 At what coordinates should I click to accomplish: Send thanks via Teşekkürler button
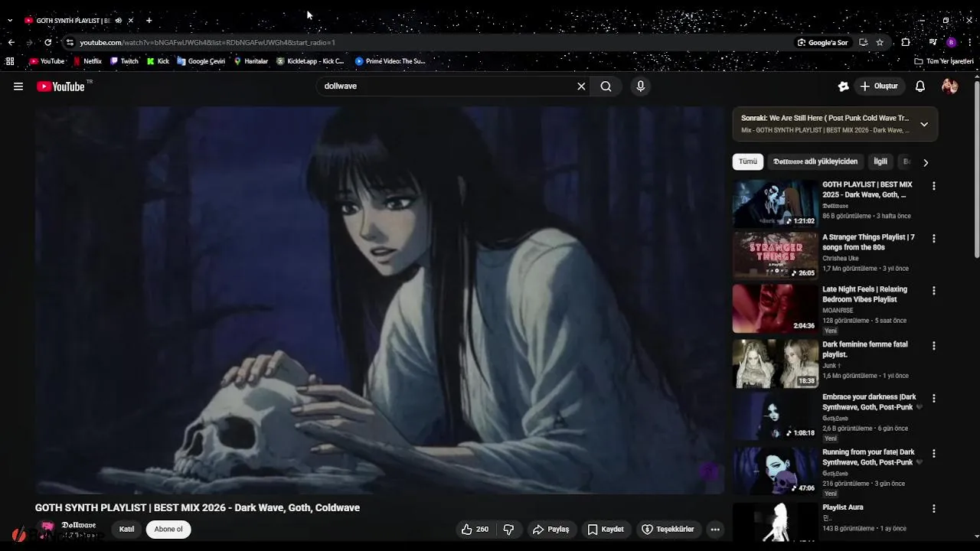668,529
